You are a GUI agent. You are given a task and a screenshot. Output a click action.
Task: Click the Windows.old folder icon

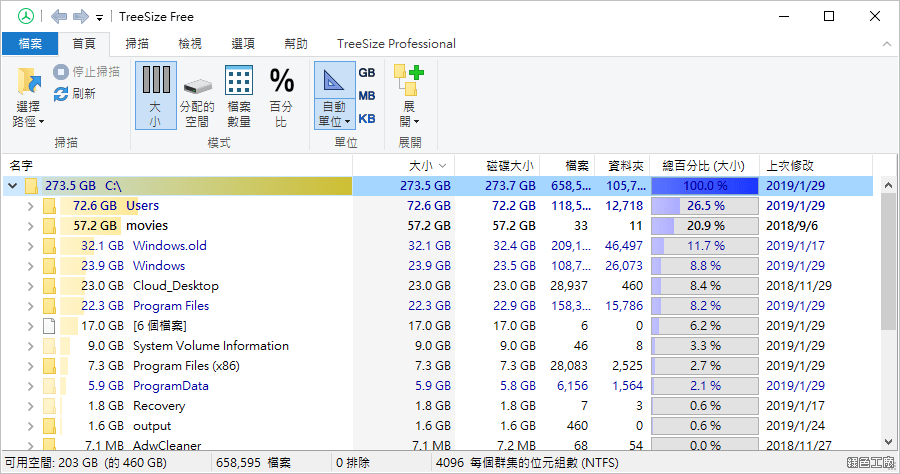[x=49, y=246]
